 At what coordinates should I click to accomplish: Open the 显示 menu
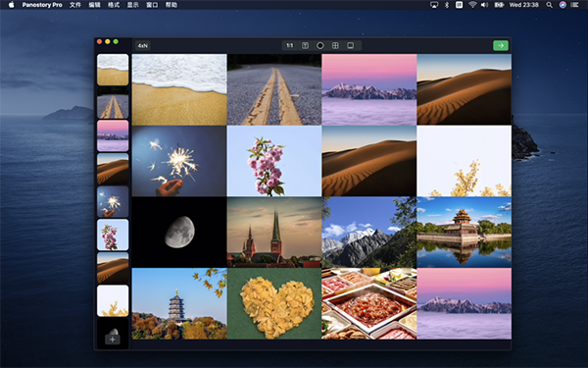point(132,5)
